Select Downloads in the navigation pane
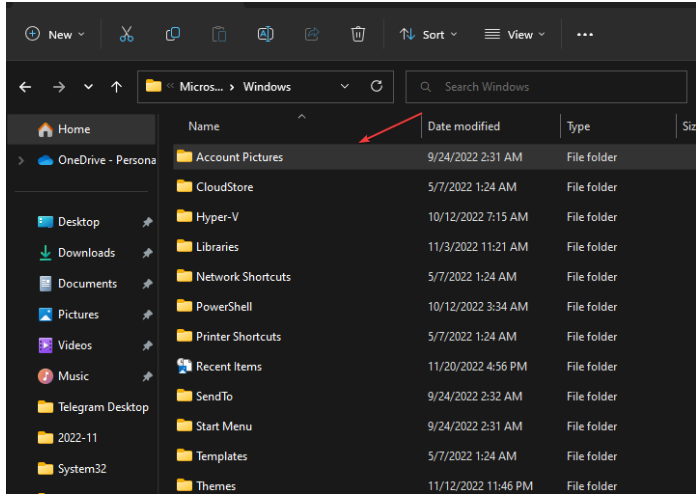This screenshot has height=498, width=696. pos(86,253)
